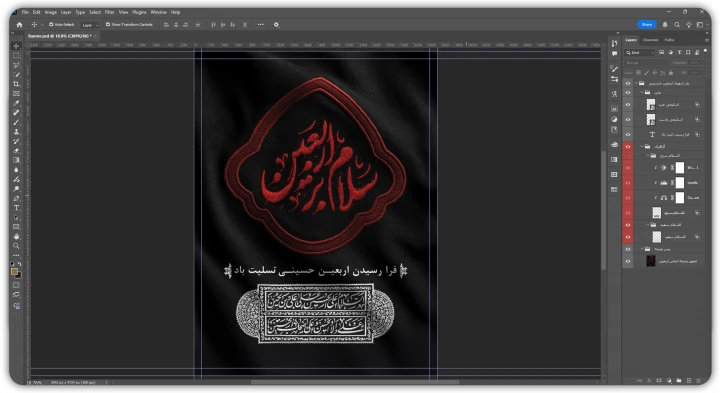Select the Eyedropper tool
Image resolution: width=720 pixels, height=393 pixels.
point(17,103)
